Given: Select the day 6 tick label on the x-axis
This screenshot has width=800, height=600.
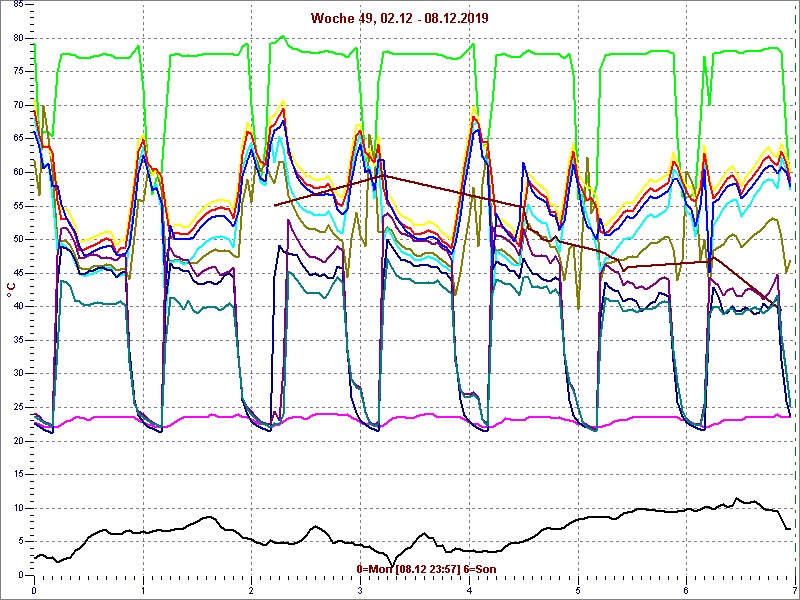Looking at the screenshot, I should 686,590.
